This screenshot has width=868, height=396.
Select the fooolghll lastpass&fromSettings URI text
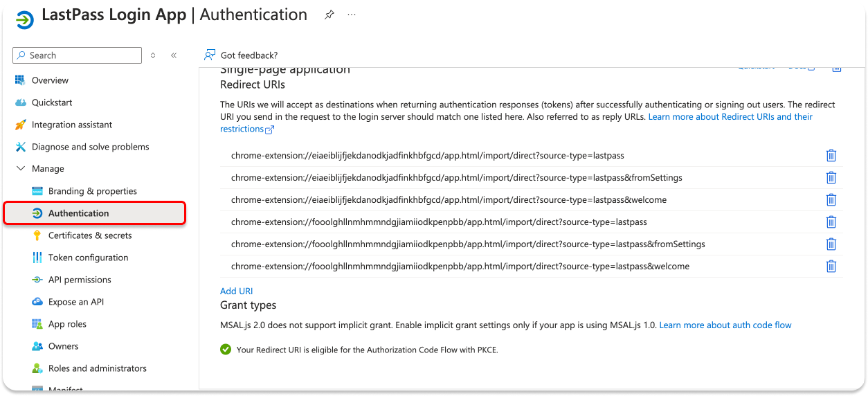[x=469, y=244]
